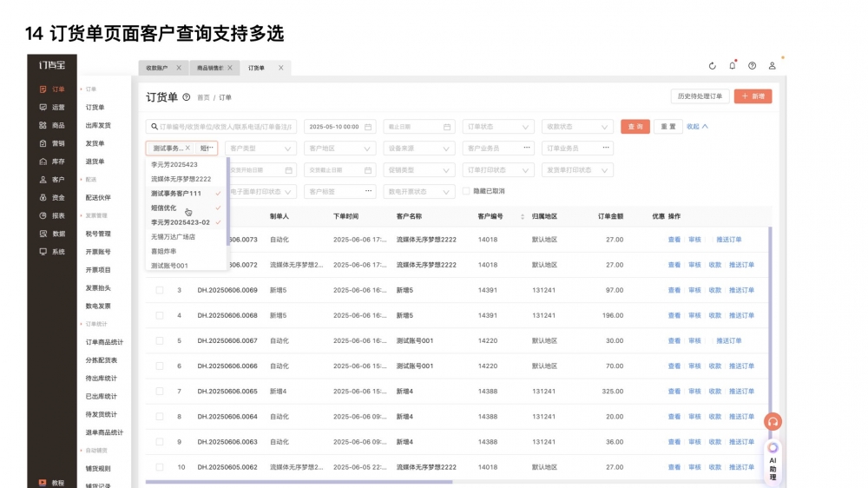Image resolution: width=868 pixels, height=488 pixels.
Task: Click the 新增 add button
Action: [753, 96]
